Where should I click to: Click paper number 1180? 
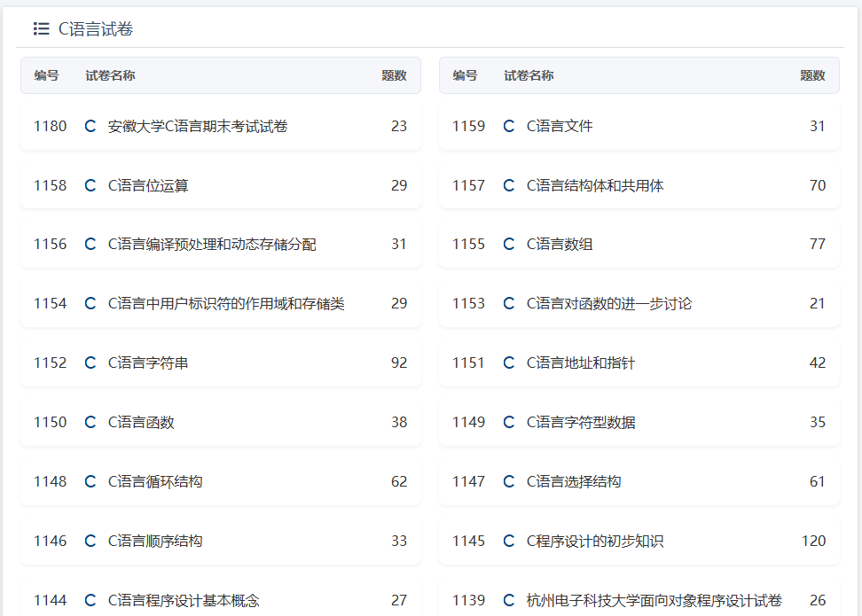click(x=50, y=127)
